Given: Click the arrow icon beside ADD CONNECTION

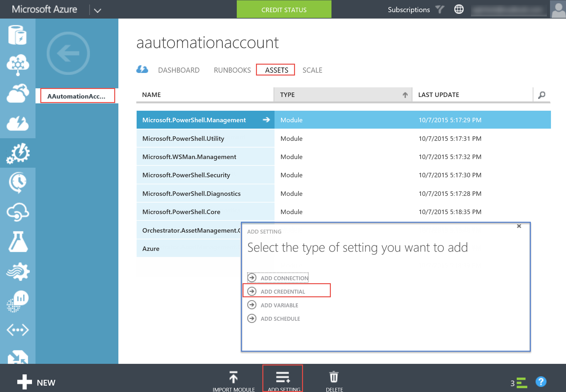Looking at the screenshot, I should (252, 277).
